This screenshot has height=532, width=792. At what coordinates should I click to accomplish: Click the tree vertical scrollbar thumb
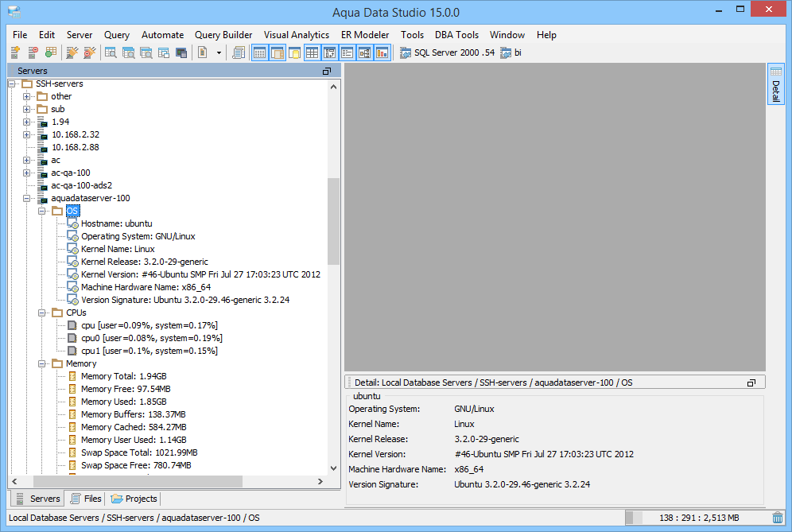click(x=333, y=221)
